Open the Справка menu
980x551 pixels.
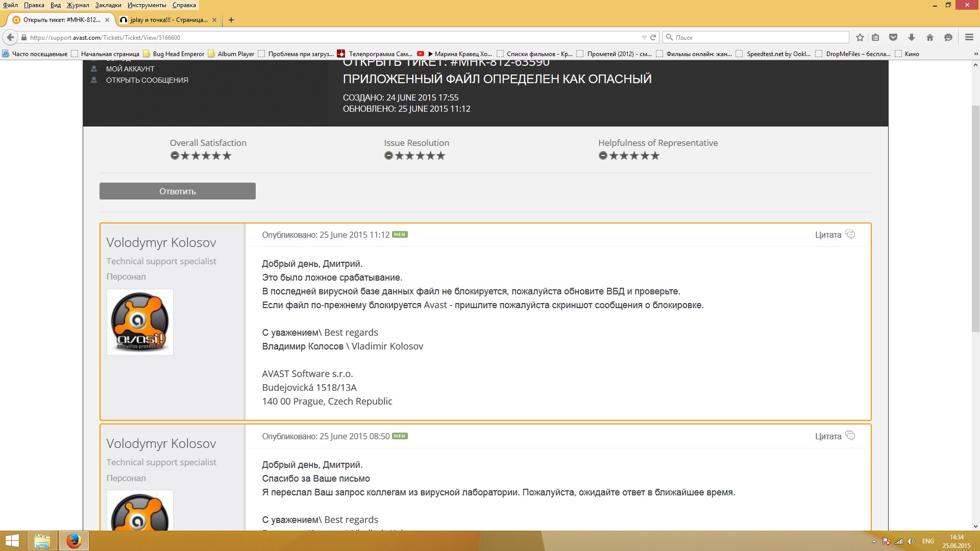pyautogui.click(x=184, y=5)
